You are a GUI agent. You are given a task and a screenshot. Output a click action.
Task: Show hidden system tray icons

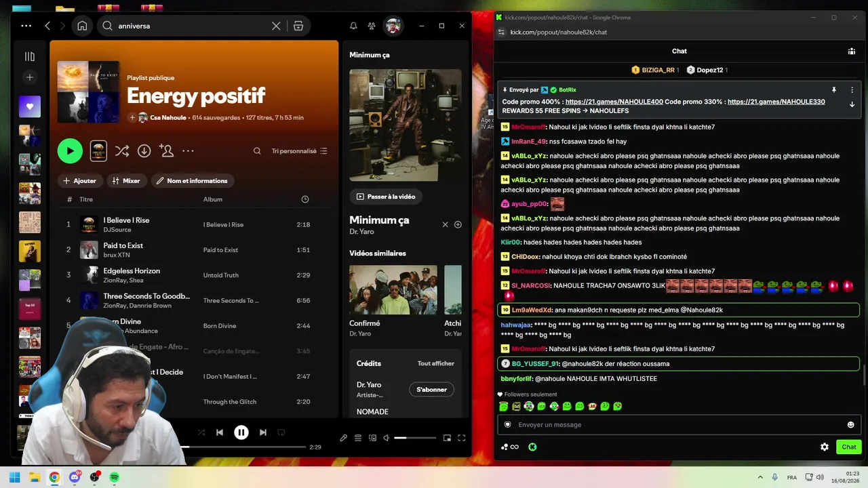point(759,477)
